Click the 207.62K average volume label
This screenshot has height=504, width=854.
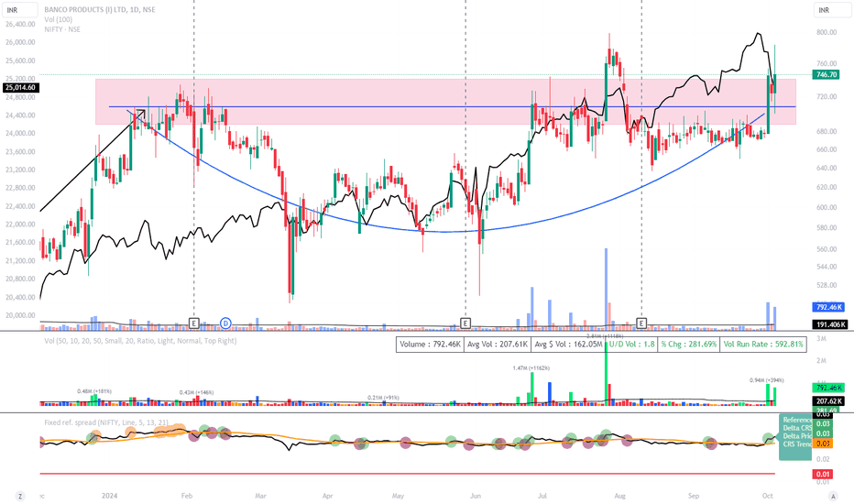pos(828,401)
